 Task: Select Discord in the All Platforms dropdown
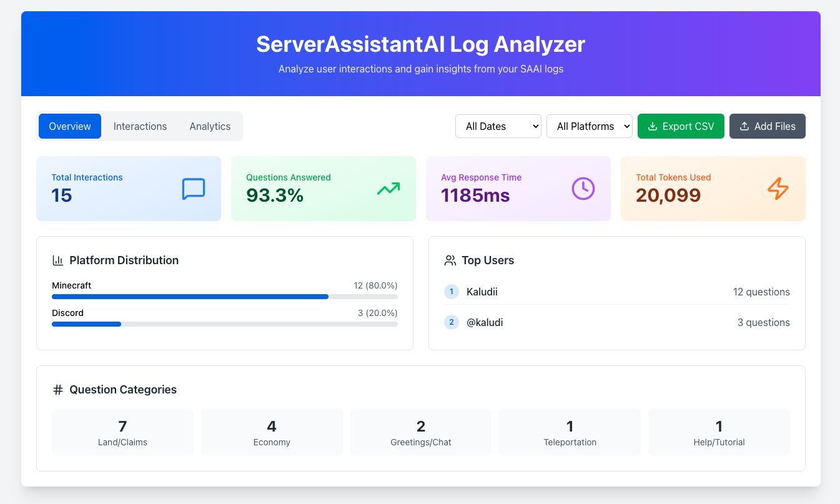[x=590, y=126]
